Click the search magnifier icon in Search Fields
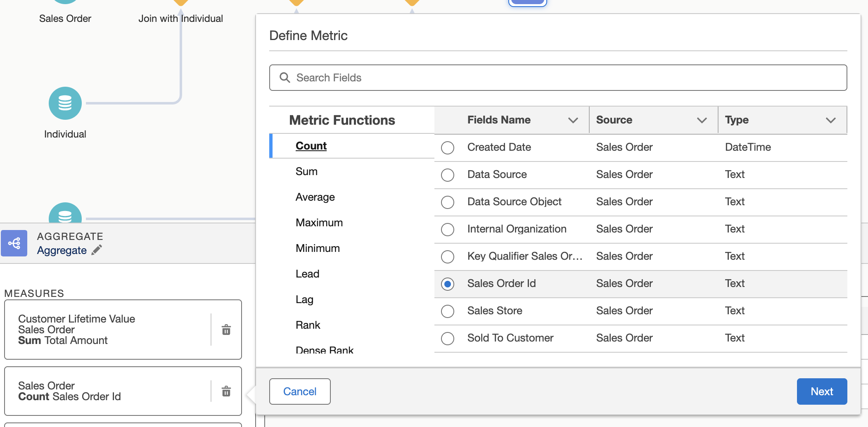The image size is (868, 427). coord(285,78)
